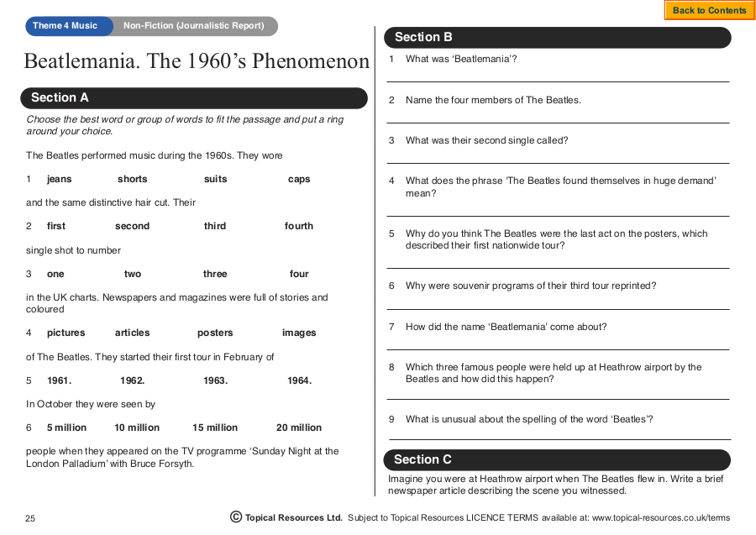Click the Section C header bar

click(557, 459)
